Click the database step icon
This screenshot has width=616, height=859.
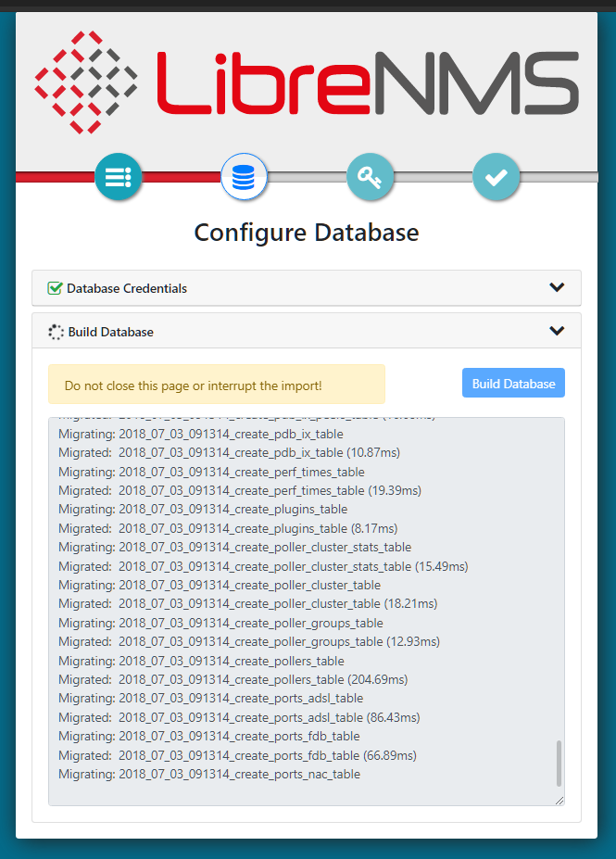click(x=245, y=177)
